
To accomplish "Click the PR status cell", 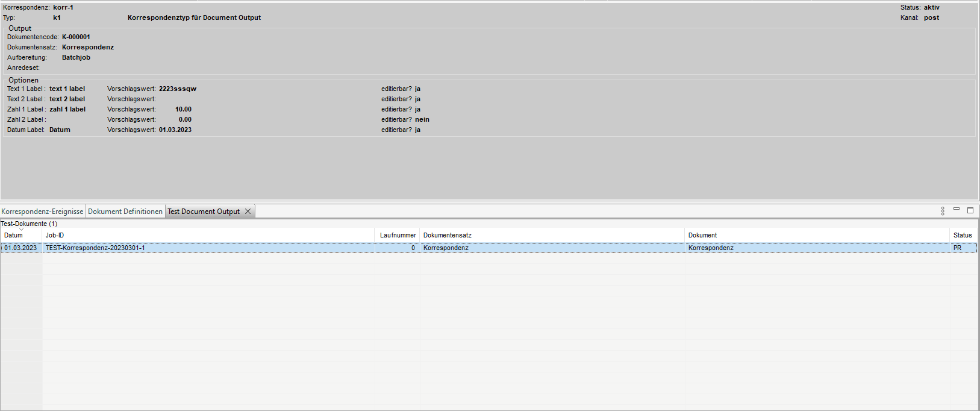I will [957, 248].
